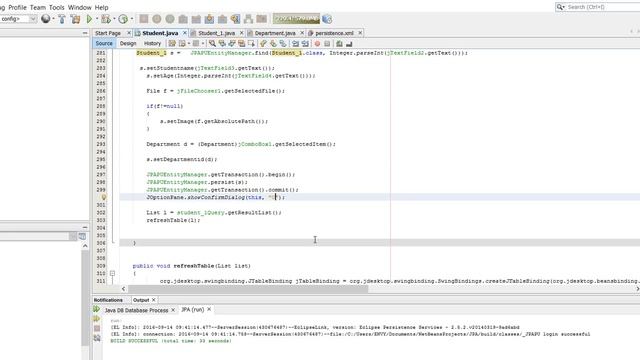The width and height of the screenshot is (640, 360).
Task: Close the Student.java tab
Action: click(184, 33)
